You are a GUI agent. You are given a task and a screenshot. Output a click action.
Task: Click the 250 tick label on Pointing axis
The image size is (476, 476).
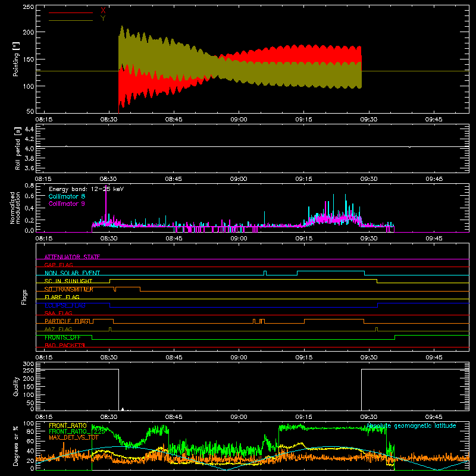pos(29,7)
